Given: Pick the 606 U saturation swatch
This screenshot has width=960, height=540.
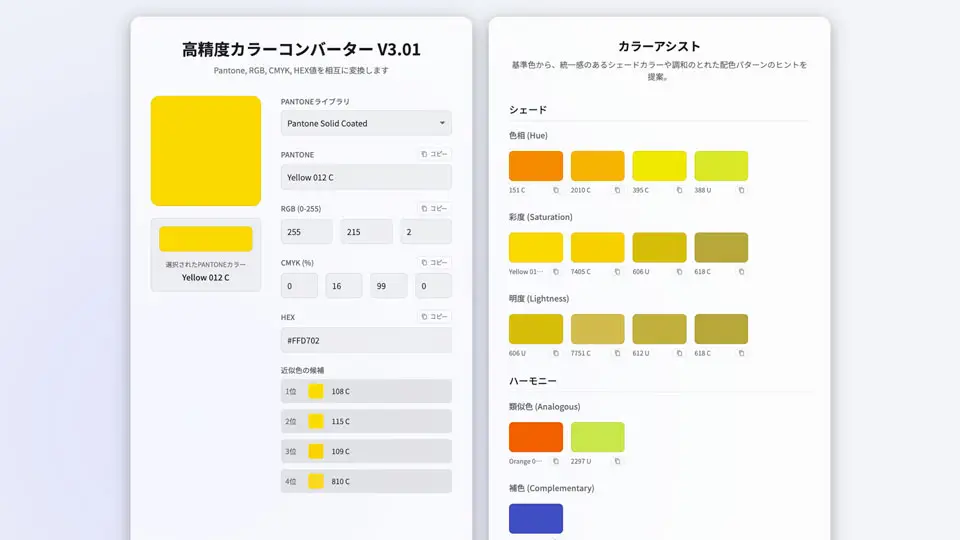Looking at the screenshot, I should point(659,247).
